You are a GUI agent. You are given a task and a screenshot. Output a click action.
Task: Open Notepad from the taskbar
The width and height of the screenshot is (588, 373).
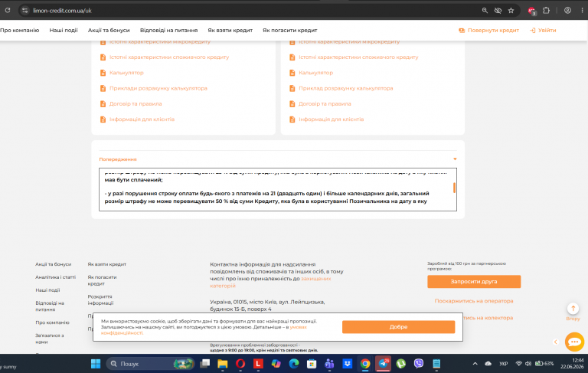(436, 364)
